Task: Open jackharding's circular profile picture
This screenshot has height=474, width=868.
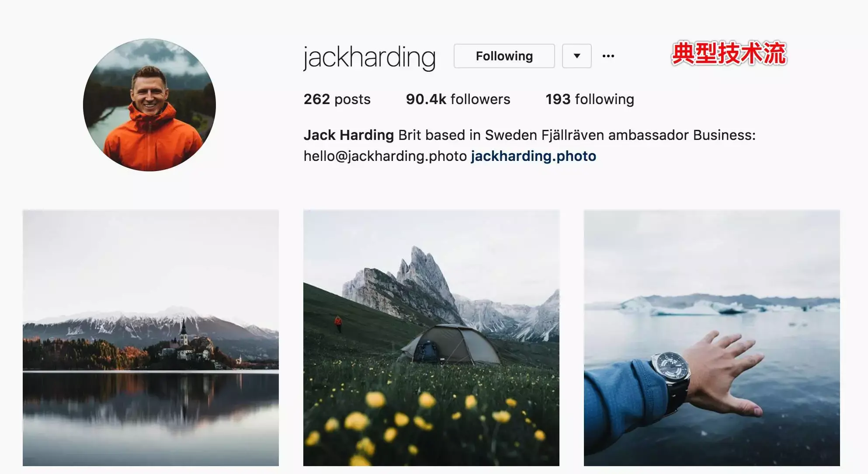Action: [149, 105]
